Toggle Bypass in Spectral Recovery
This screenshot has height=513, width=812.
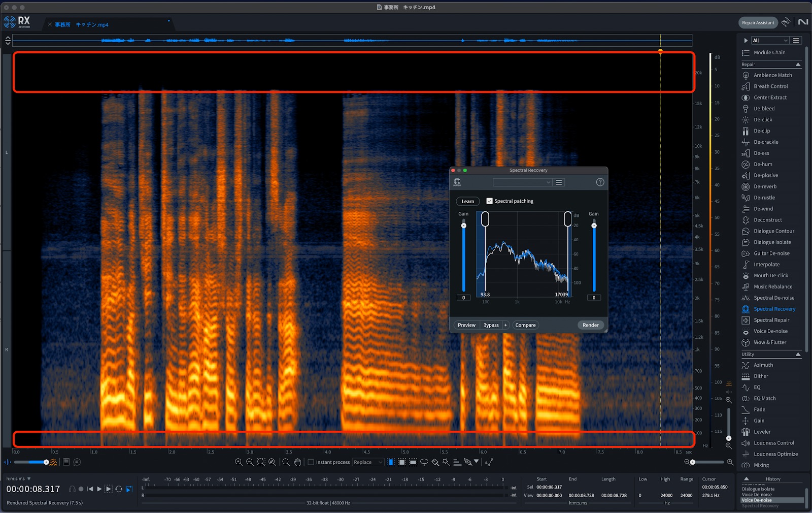pos(491,325)
